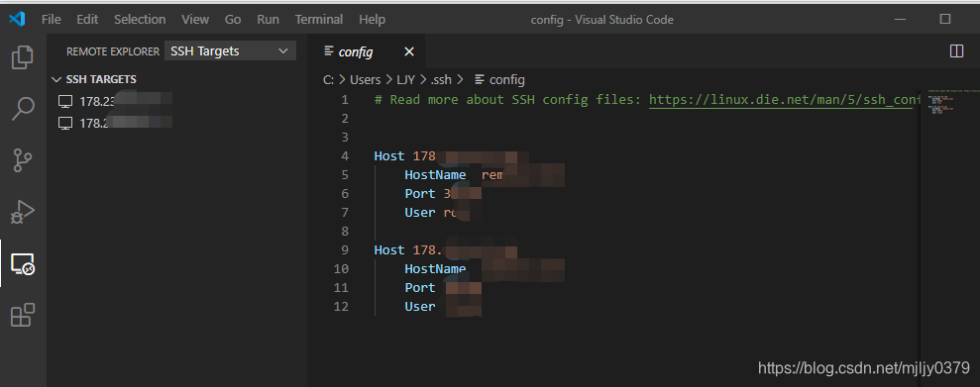Click the monitor icon of second SSH target

[65, 123]
